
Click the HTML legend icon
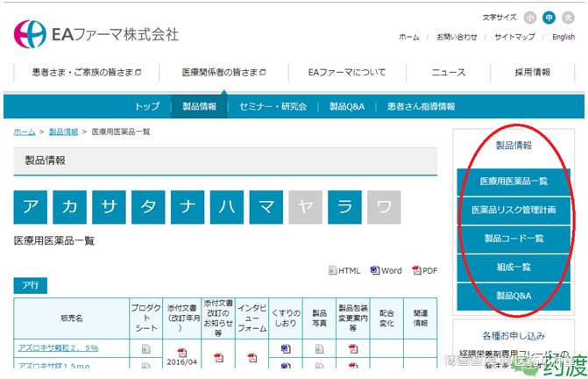[333, 270]
